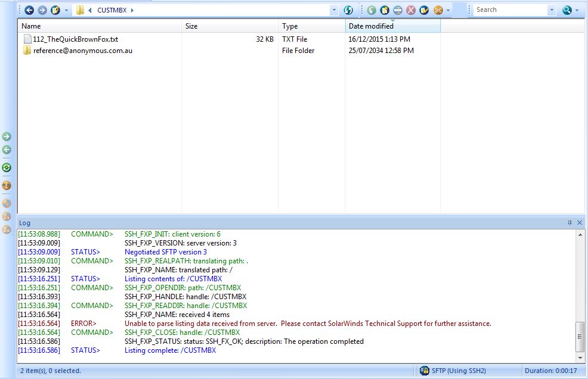Sort files by Date modified column
The image size is (588, 379).
pos(392,26)
